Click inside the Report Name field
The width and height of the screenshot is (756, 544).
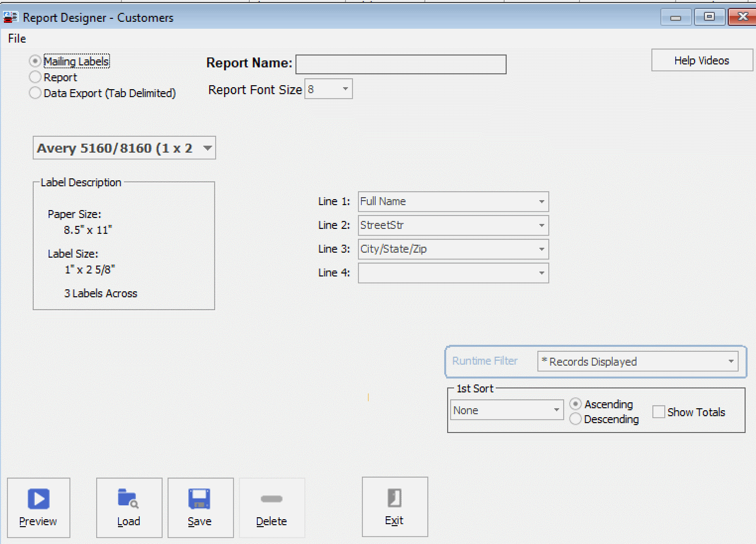point(401,64)
